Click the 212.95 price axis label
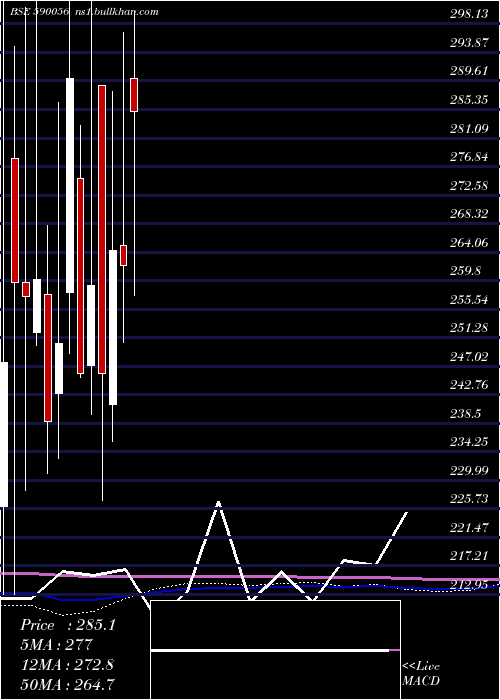500x700 pixels. click(469, 584)
